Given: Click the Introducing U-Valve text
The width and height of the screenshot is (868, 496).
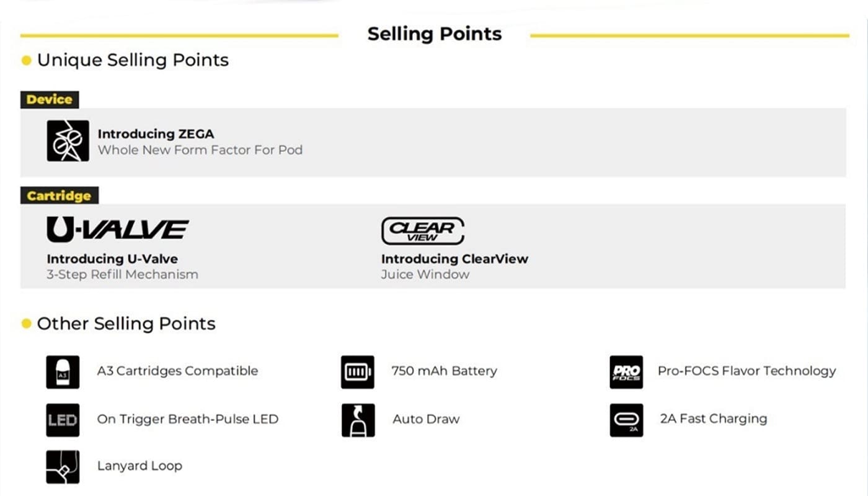Looking at the screenshot, I should [x=112, y=259].
